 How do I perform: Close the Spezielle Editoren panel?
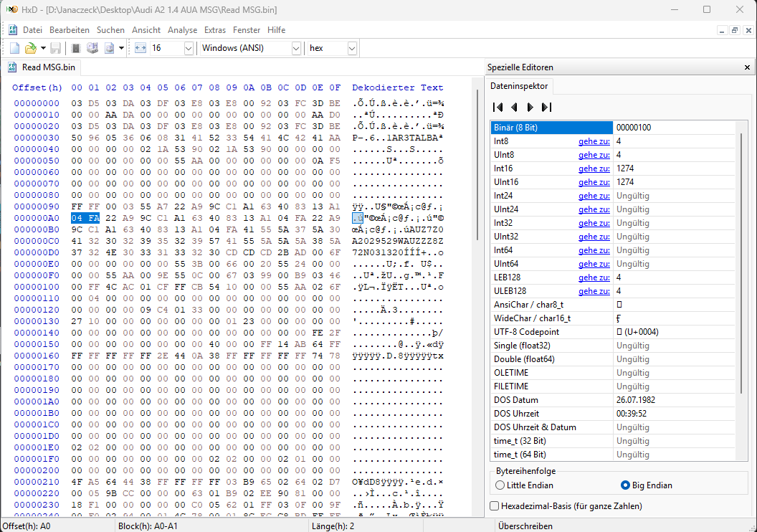tap(747, 67)
